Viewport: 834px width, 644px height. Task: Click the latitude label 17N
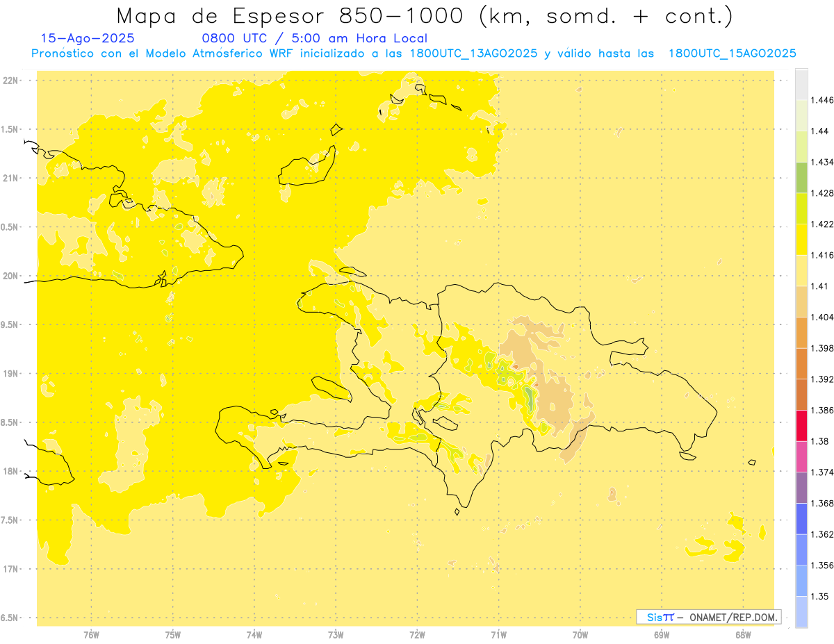click(x=12, y=570)
